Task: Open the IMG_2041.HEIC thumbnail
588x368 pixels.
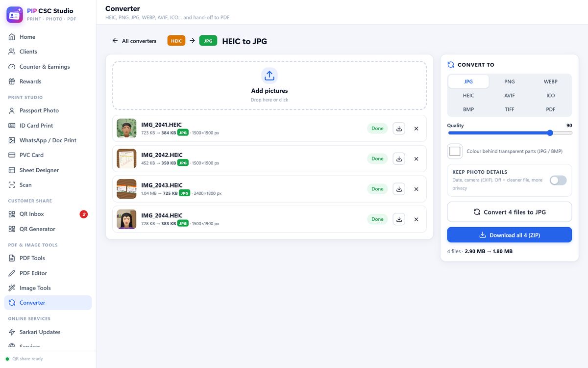Action: point(126,129)
